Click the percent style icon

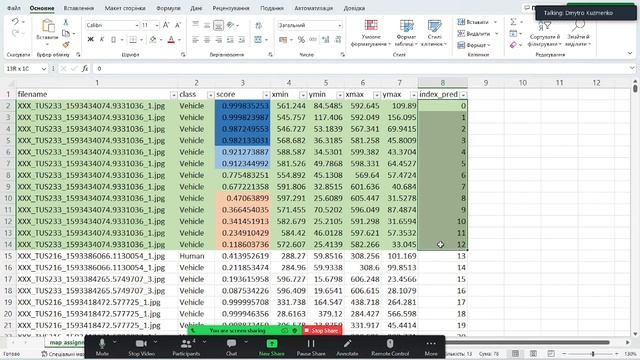[301, 40]
